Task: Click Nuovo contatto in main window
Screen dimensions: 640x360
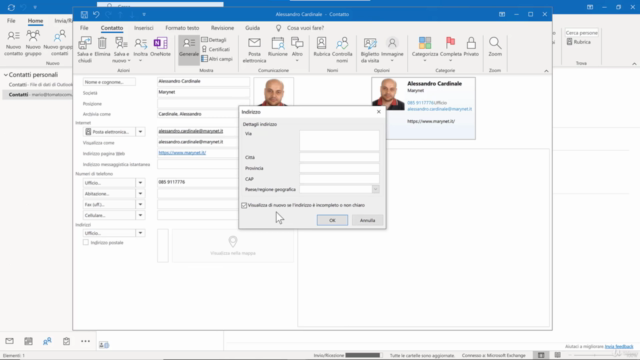Action: 13,43
